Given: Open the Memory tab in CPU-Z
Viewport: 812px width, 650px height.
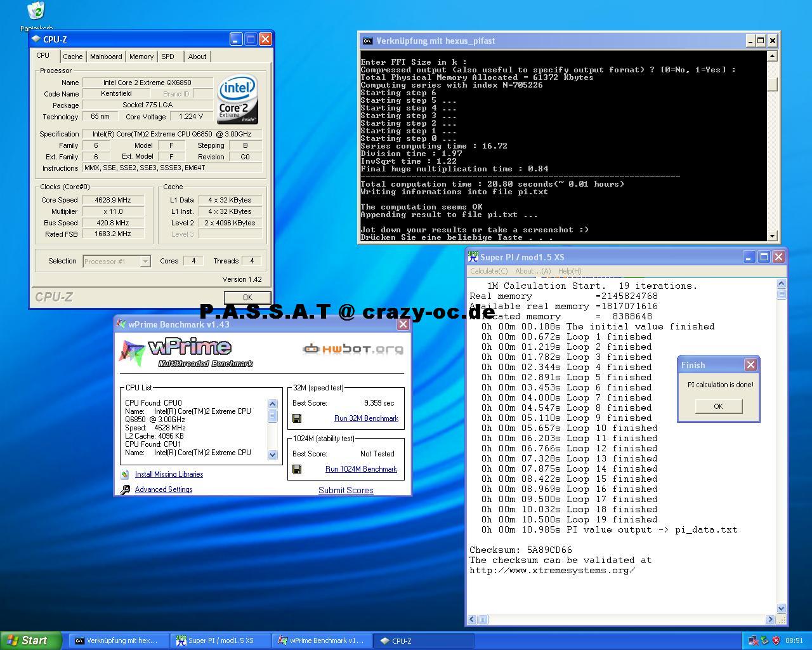Looking at the screenshot, I should pyautogui.click(x=141, y=56).
